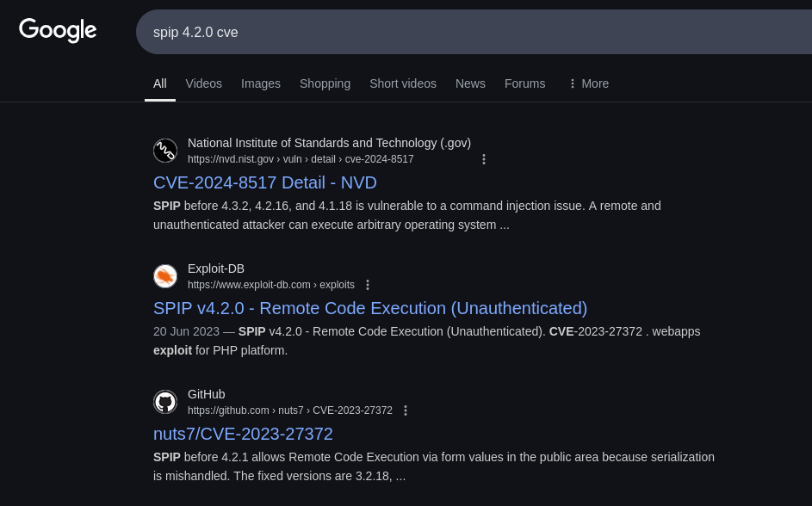Click National Institute of Standards and Technology site name

point(329,144)
